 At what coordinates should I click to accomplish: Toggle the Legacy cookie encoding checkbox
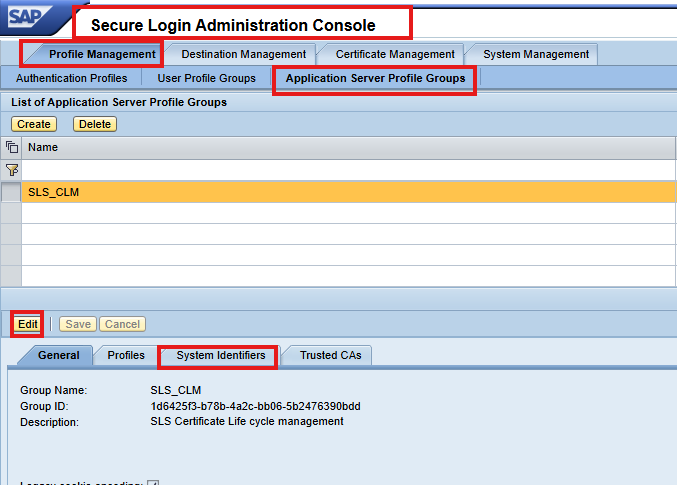153,482
